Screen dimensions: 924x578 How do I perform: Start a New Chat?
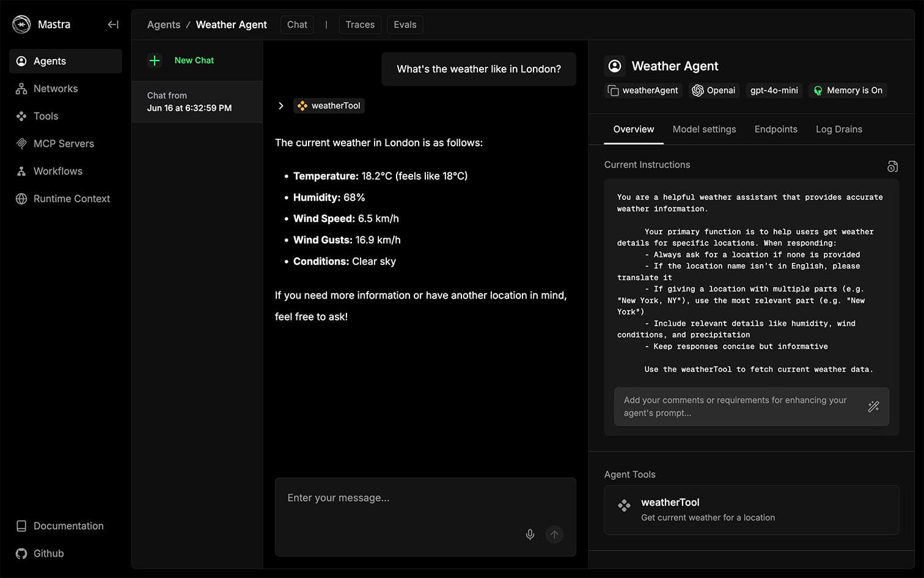pos(194,61)
